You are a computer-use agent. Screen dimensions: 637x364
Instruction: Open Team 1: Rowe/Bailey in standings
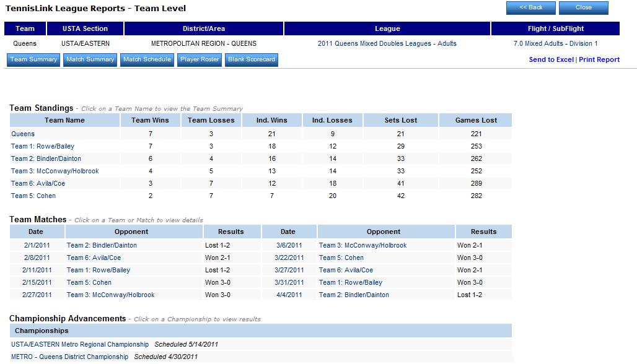42,146
